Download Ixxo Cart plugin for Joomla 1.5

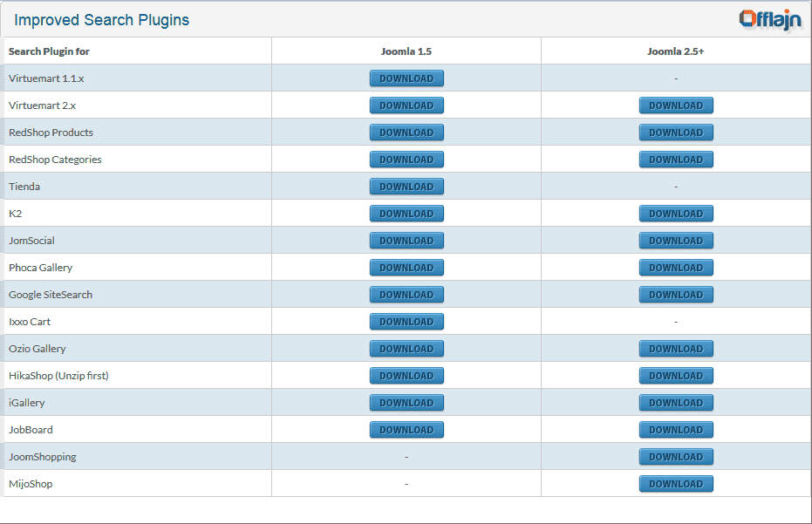(406, 322)
